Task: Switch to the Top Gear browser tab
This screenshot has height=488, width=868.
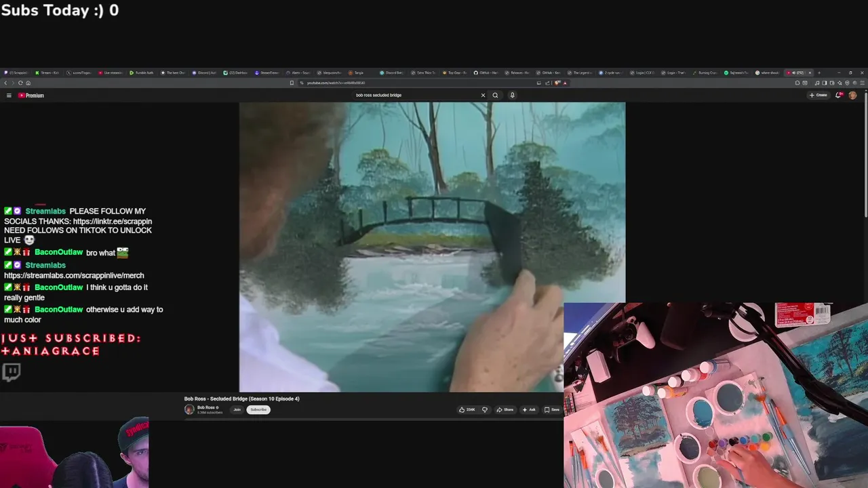Action: (455, 73)
